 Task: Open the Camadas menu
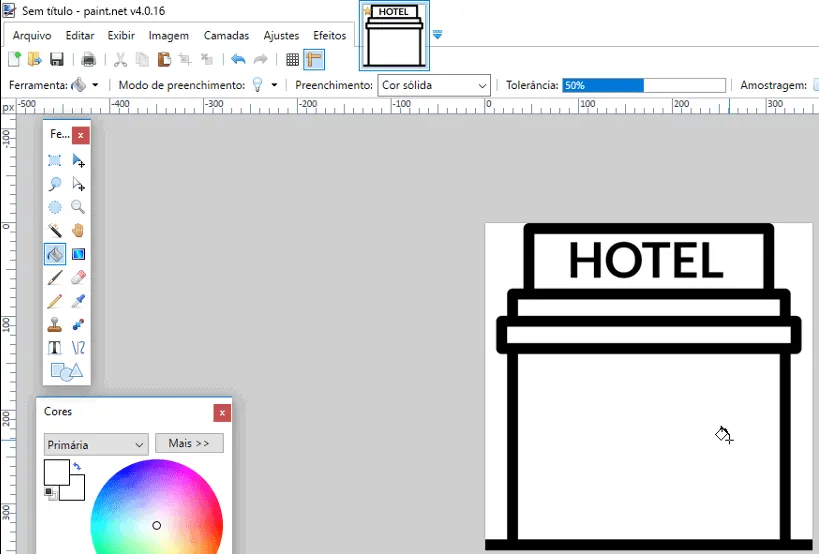tap(226, 36)
